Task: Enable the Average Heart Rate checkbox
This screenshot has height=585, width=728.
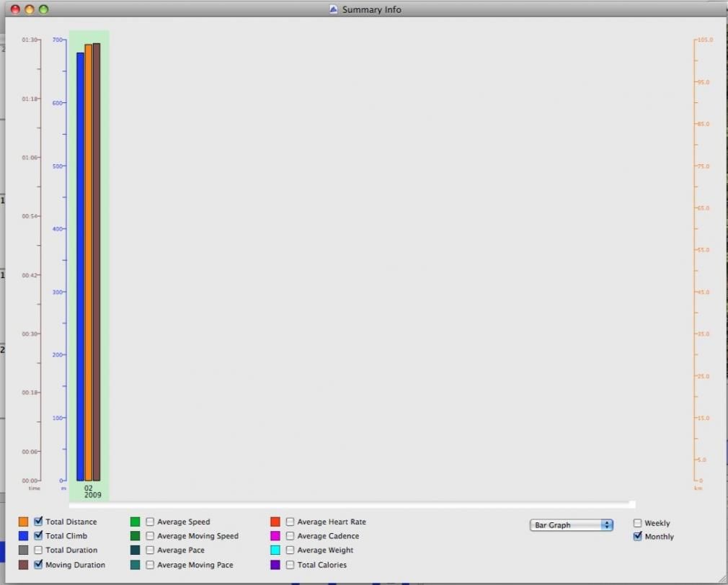Action: click(290, 522)
